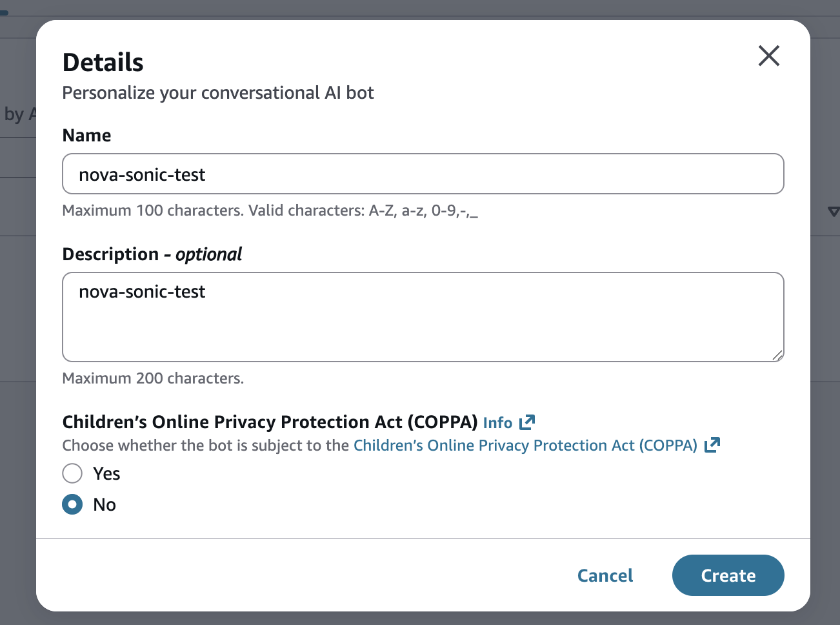Select the No radio button for COPPA
Screen dimensions: 840x625
pyautogui.click(x=72, y=504)
